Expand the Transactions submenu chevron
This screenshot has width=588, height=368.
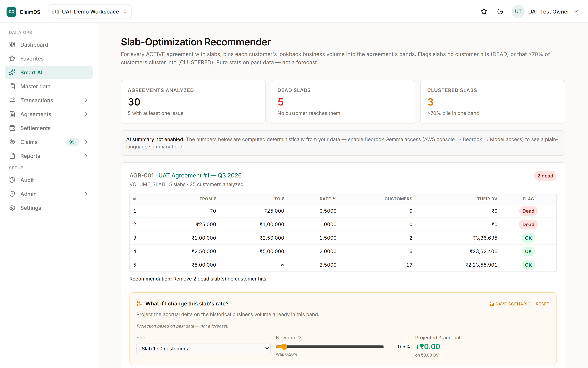[86, 100]
